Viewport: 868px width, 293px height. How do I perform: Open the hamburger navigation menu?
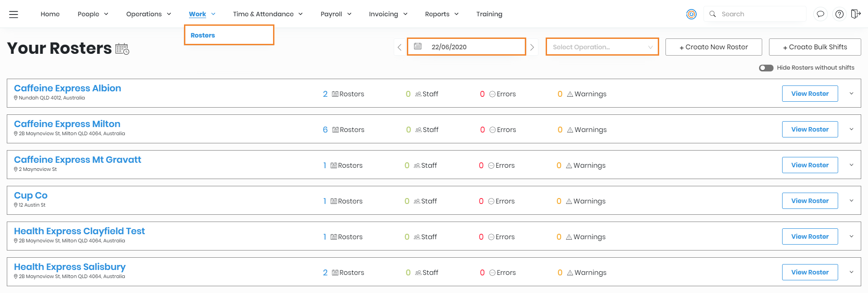click(x=14, y=14)
